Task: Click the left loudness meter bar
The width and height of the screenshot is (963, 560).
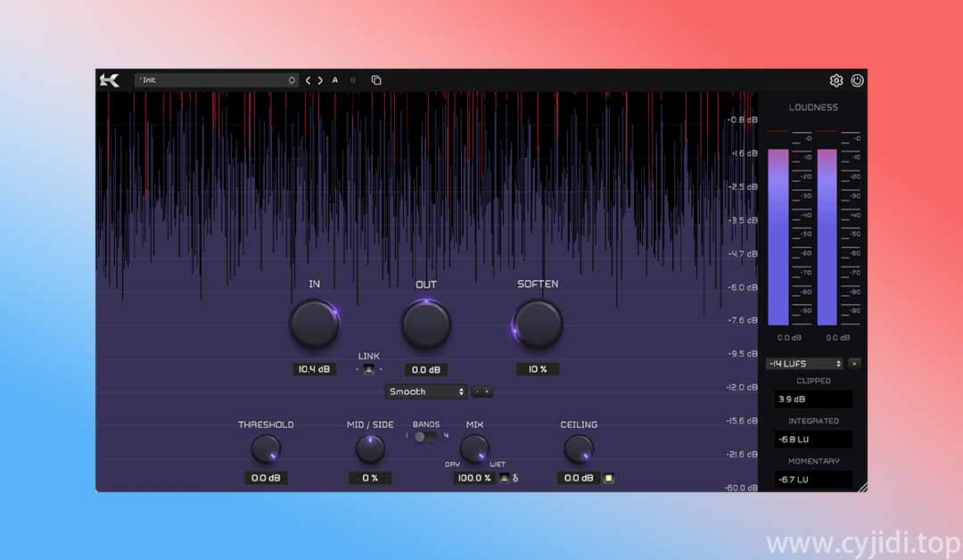Action: (x=778, y=237)
